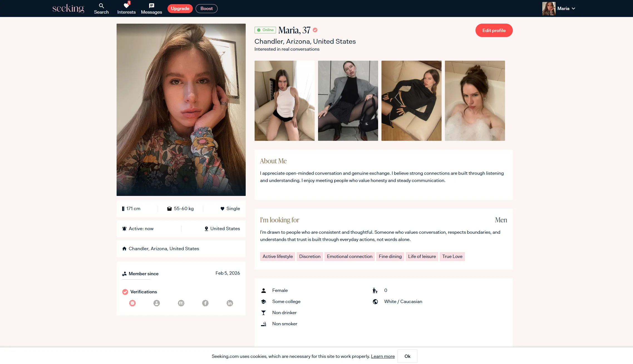The height and width of the screenshot is (364, 633).
Task: Open the Messages chat icon
Action: 151,6
